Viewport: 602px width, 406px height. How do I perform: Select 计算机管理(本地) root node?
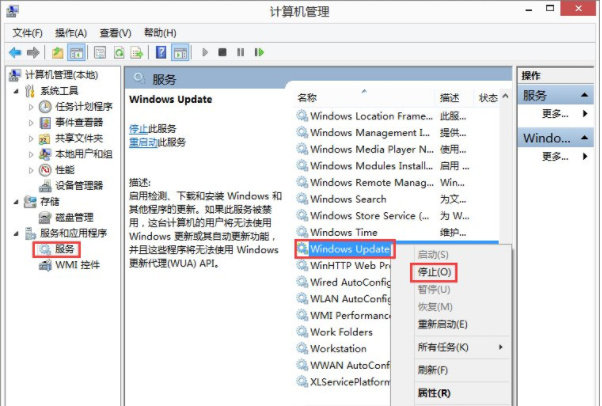pos(61,75)
